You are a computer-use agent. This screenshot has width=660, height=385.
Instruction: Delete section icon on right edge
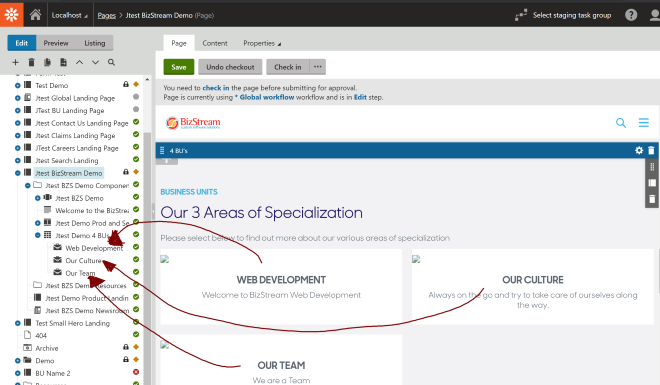pos(652,199)
